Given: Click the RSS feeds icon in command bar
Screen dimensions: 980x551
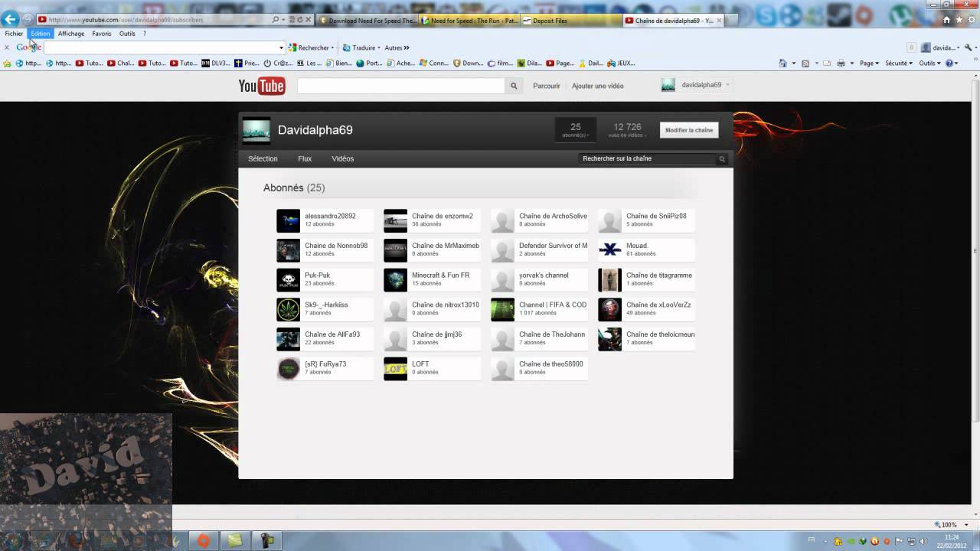Looking at the screenshot, I should coord(805,64).
